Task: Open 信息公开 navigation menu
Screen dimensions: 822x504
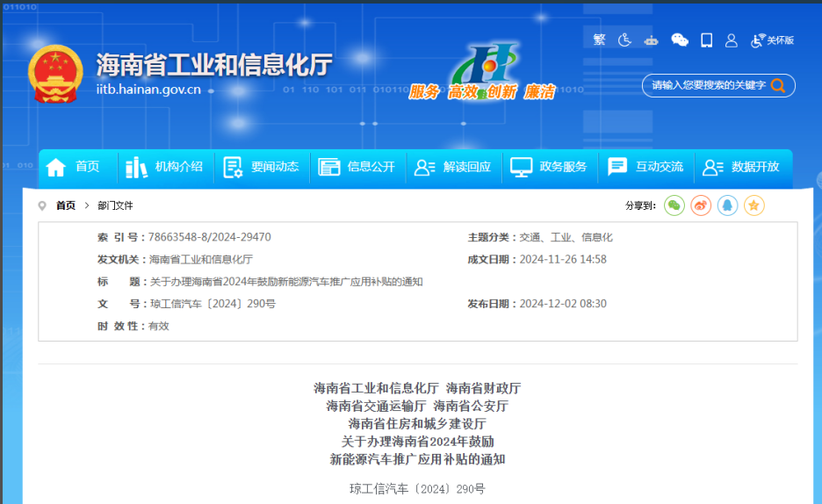Action: (x=371, y=167)
